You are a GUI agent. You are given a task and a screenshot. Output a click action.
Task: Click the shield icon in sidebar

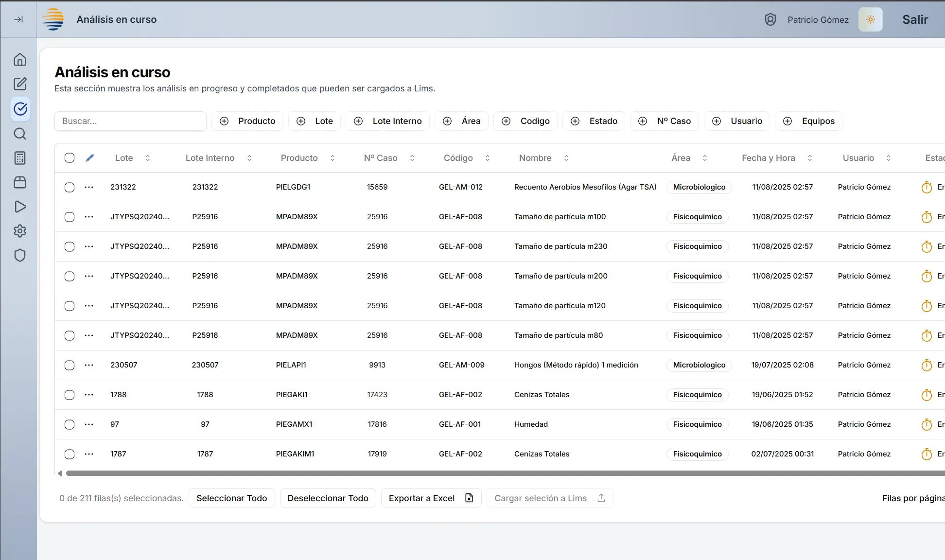tap(20, 255)
